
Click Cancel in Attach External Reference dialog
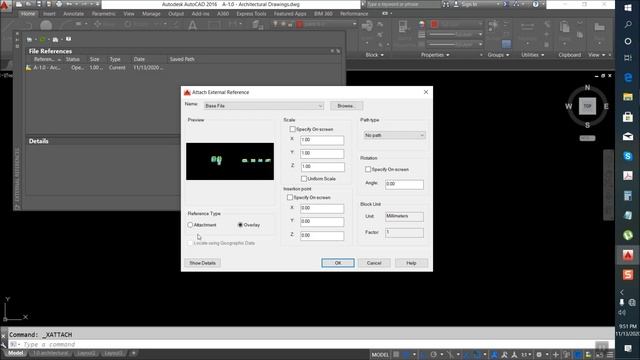(374, 263)
